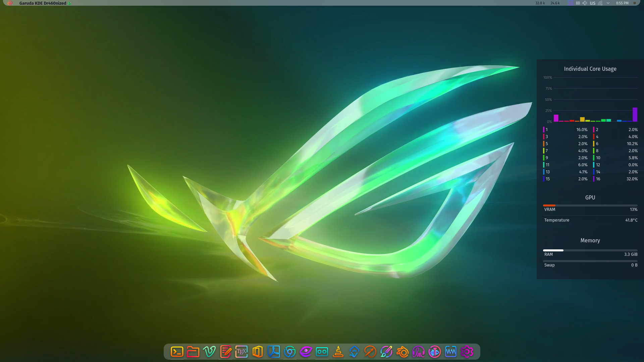Click the Memory section heading
This screenshot has width=644, height=362.
click(x=590, y=240)
